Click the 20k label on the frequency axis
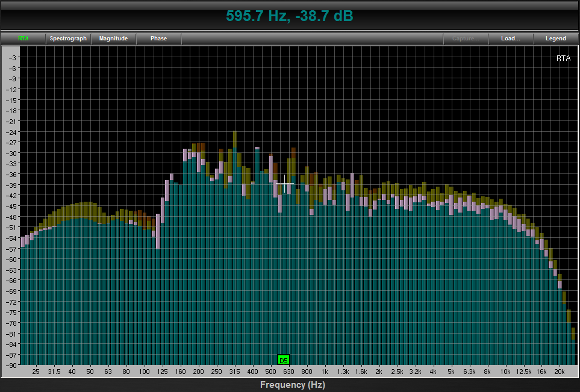 [560, 372]
